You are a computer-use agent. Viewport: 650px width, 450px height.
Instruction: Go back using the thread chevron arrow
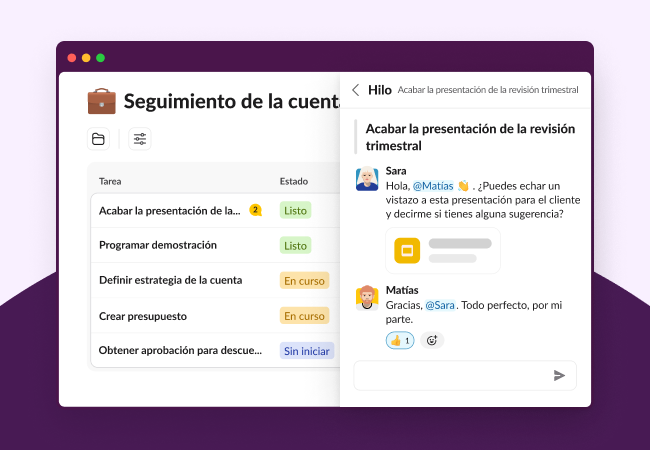point(355,90)
